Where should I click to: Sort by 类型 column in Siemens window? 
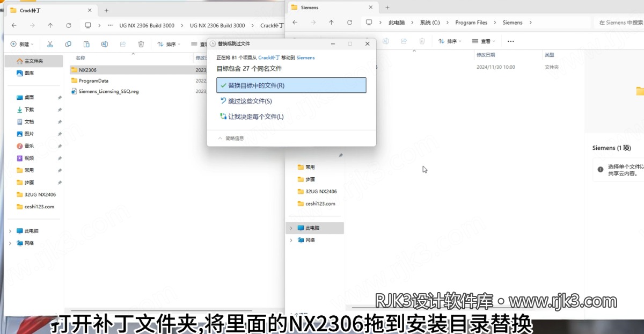550,55
